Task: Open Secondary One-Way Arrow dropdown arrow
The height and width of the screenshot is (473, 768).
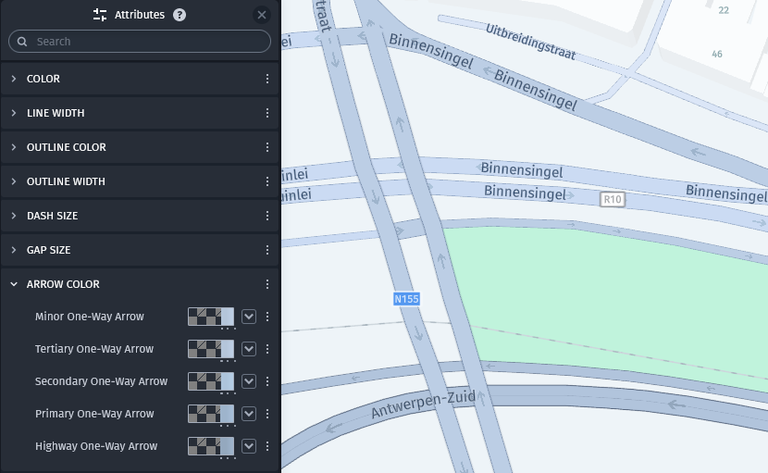Action: click(x=249, y=381)
